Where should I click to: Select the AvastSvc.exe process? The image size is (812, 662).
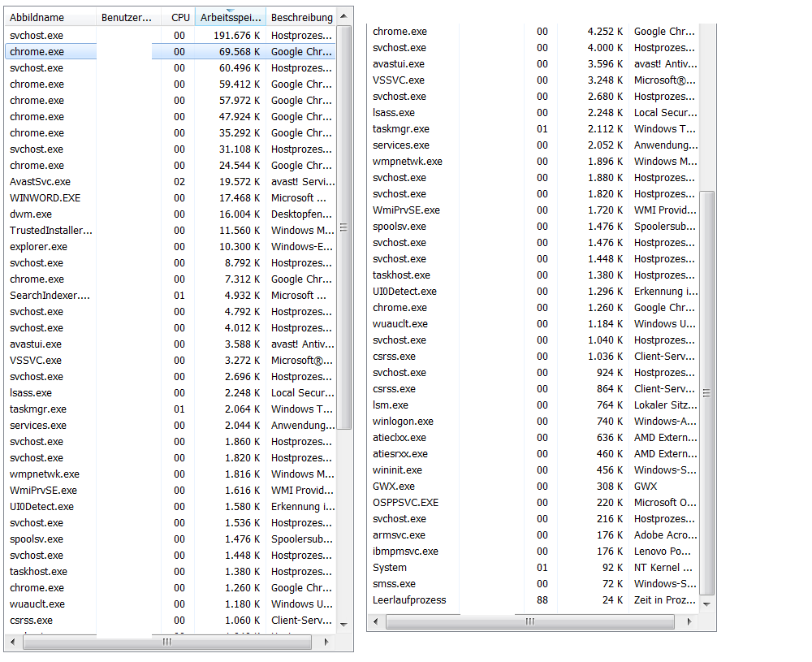click(171, 181)
